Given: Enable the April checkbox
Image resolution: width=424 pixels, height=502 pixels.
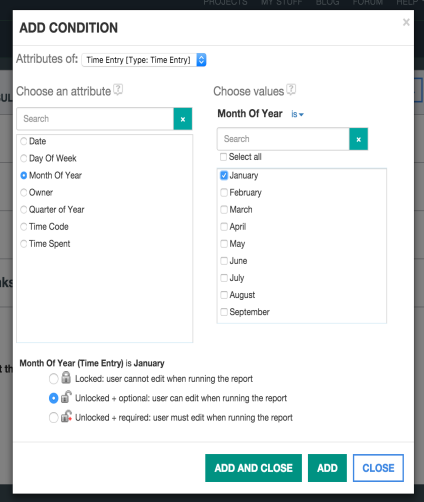Looking at the screenshot, I should pos(224,227).
